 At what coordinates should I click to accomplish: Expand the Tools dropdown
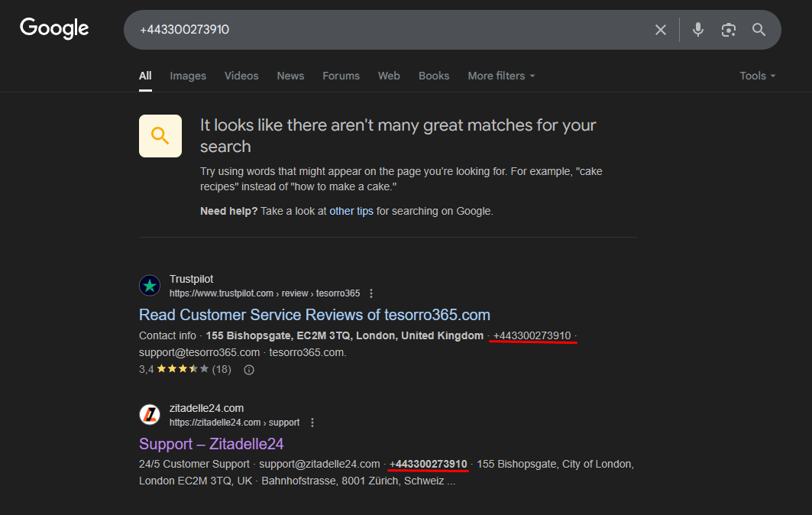[757, 76]
